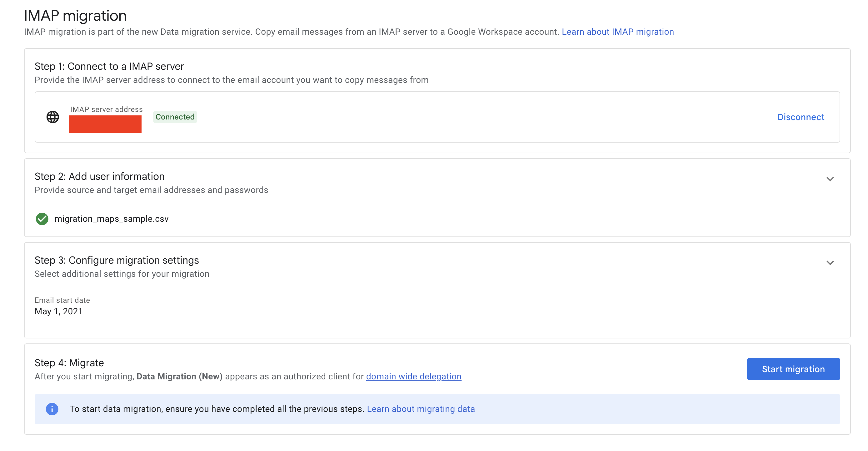This screenshot has height=451, width=868.
Task: Click the Step 4: Migrate heading
Action: click(x=69, y=363)
